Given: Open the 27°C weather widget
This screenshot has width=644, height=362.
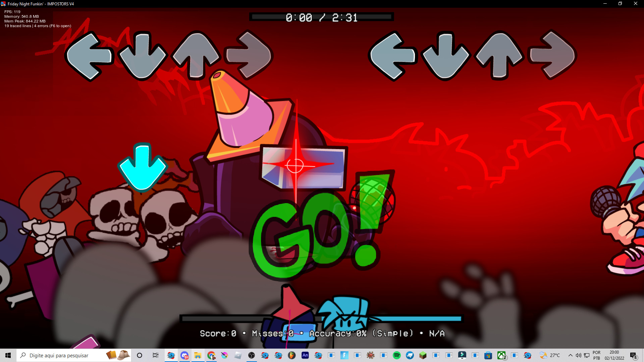Looking at the screenshot, I should point(549,355).
